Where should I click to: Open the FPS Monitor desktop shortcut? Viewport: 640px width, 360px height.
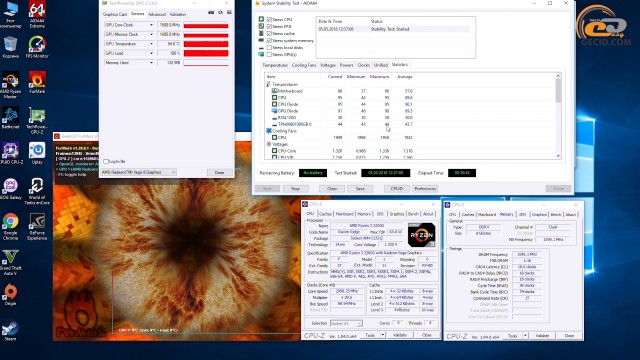[x=37, y=47]
